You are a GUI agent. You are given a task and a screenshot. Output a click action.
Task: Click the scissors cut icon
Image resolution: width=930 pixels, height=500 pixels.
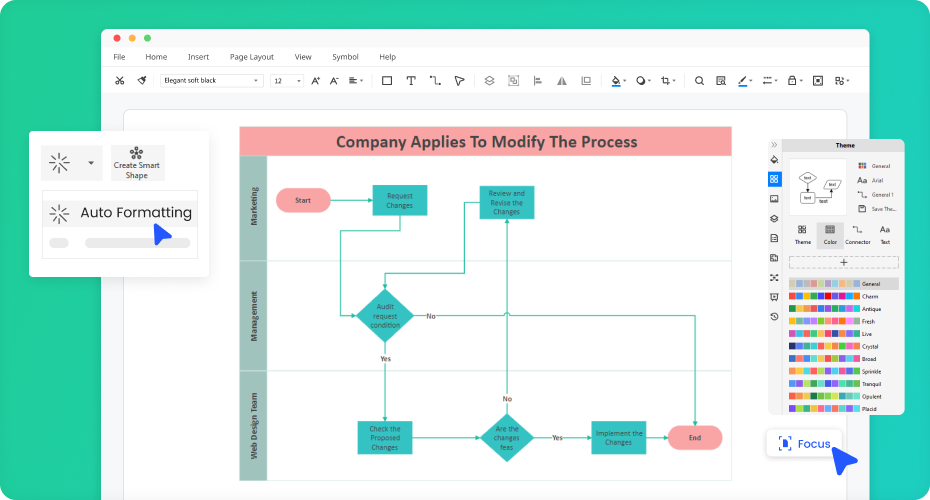(119, 80)
